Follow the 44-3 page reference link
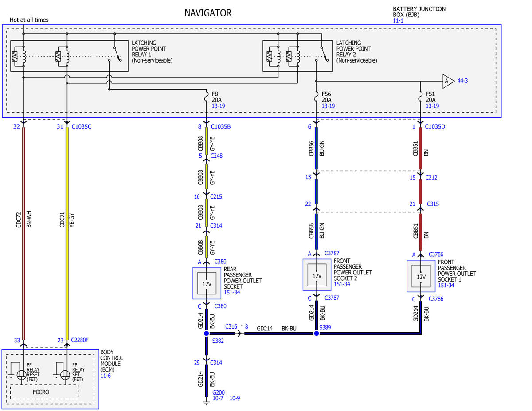The image size is (532, 411). click(x=463, y=81)
